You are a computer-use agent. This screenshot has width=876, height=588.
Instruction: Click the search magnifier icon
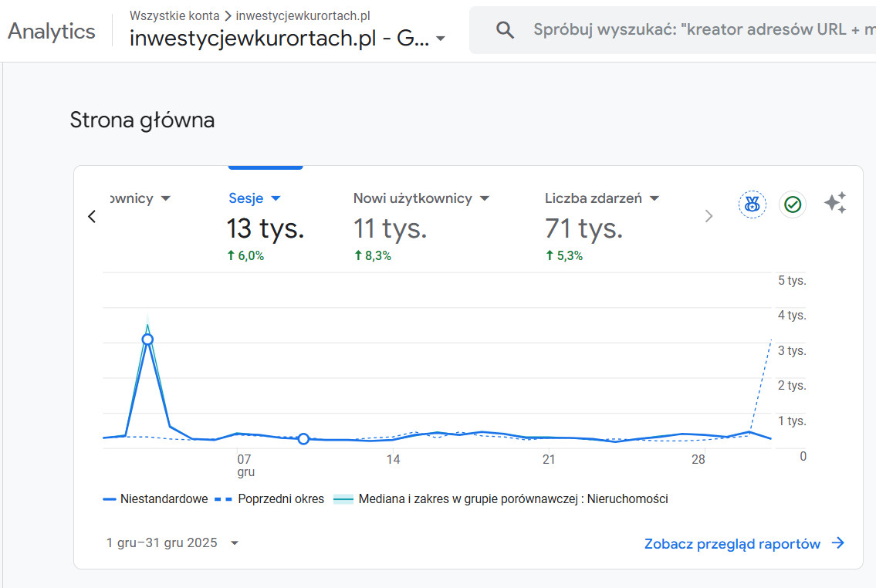[506, 30]
